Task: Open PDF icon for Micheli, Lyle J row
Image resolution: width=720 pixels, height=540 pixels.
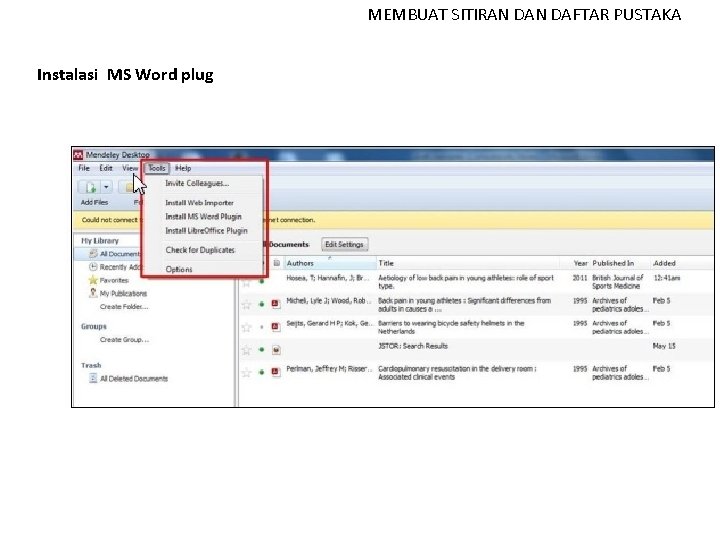Action: click(x=276, y=304)
